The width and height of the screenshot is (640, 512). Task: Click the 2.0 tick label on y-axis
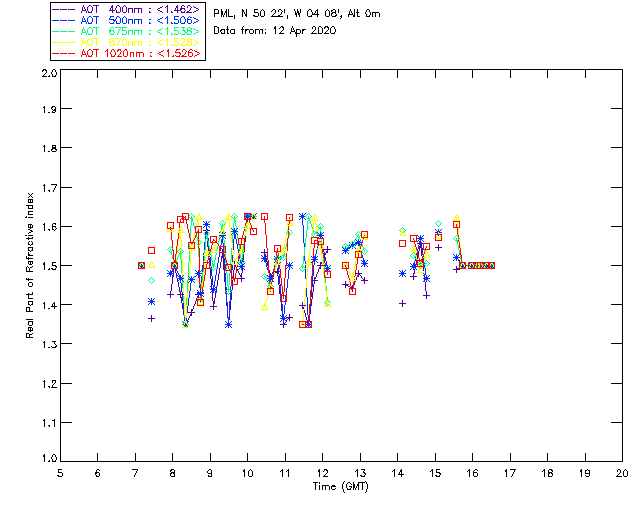(48, 75)
